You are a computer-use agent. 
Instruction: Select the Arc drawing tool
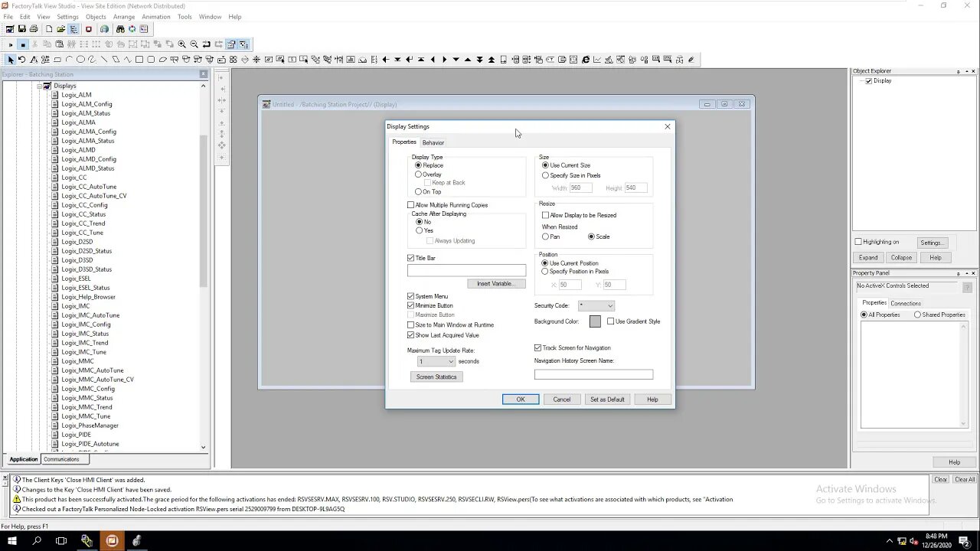69,60
